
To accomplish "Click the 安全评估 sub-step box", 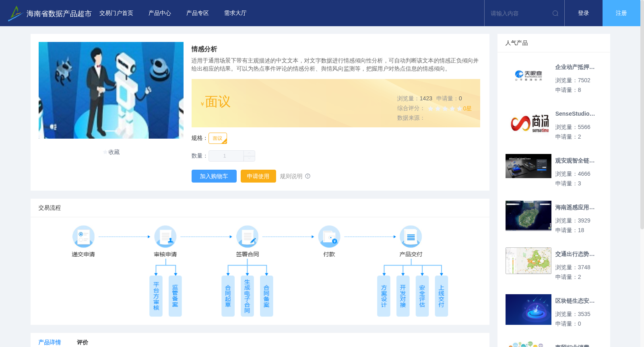I will 422,296.
